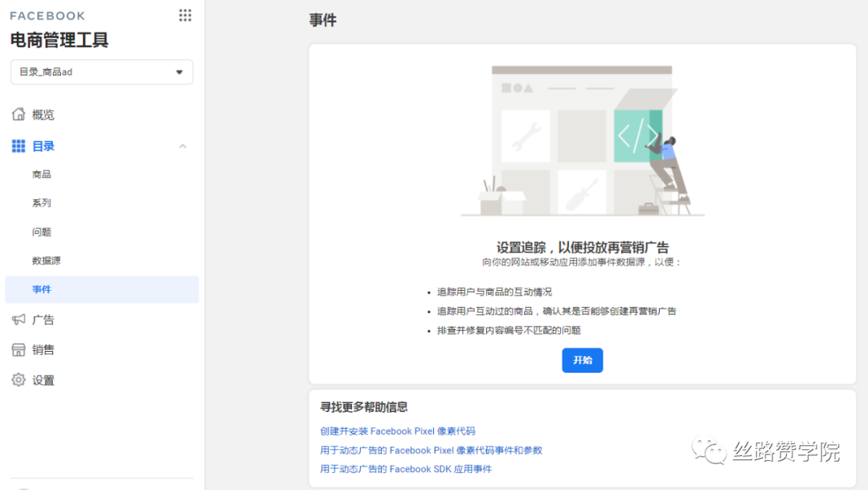
Task: Open 广告 via the megaphone icon
Action: pos(18,319)
